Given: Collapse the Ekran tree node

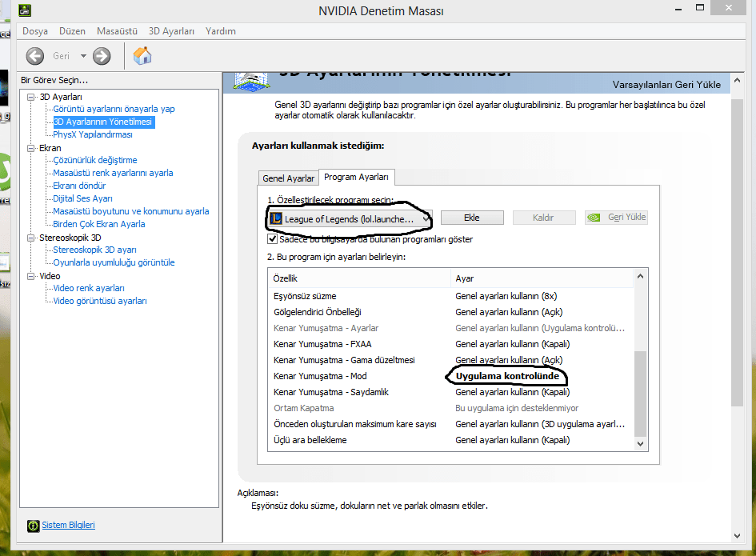Looking at the screenshot, I should tap(31, 148).
